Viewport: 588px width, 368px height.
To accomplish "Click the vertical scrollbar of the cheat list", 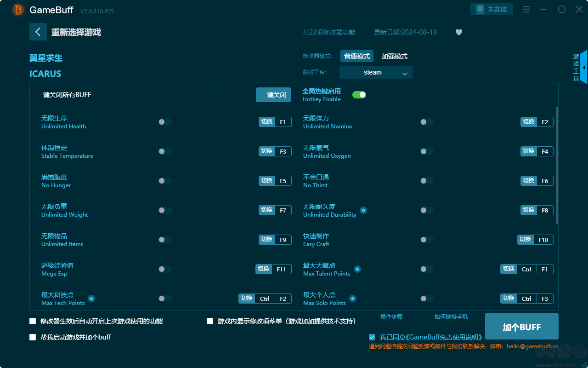I will pyautogui.click(x=557, y=166).
